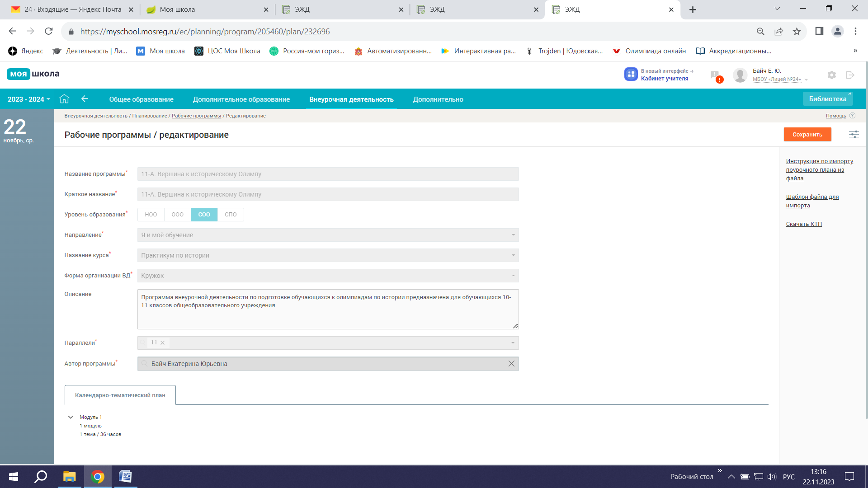Image resolution: width=868 pixels, height=488 pixels.
Task: Open the help question mark icon
Action: [852, 116]
